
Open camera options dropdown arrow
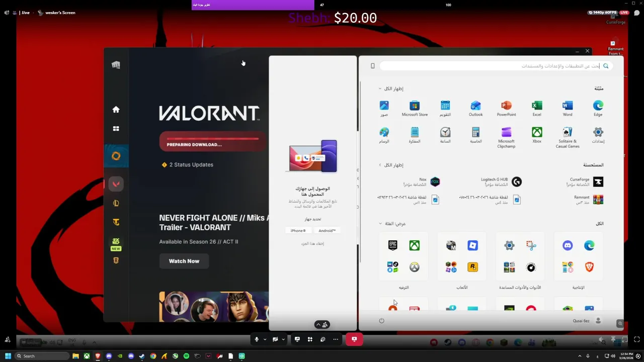tap(283, 339)
